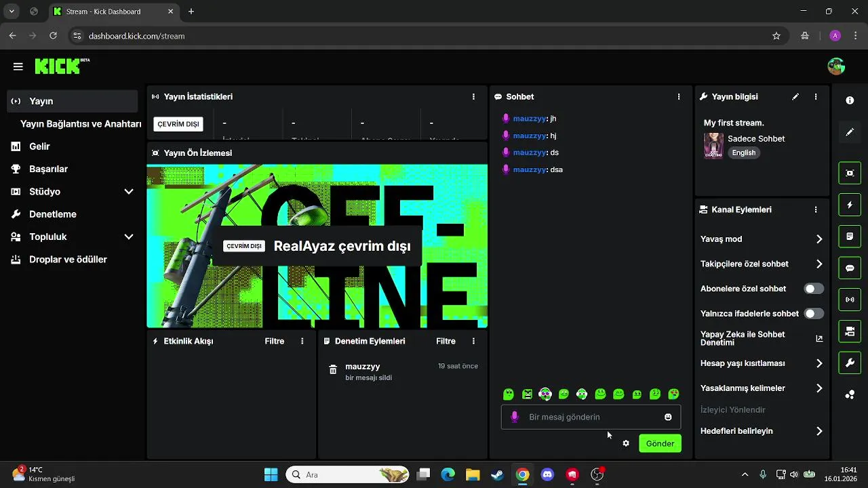Insert the angry-face quick emote
Image resolution: width=868 pixels, height=488 pixels.
(527, 394)
